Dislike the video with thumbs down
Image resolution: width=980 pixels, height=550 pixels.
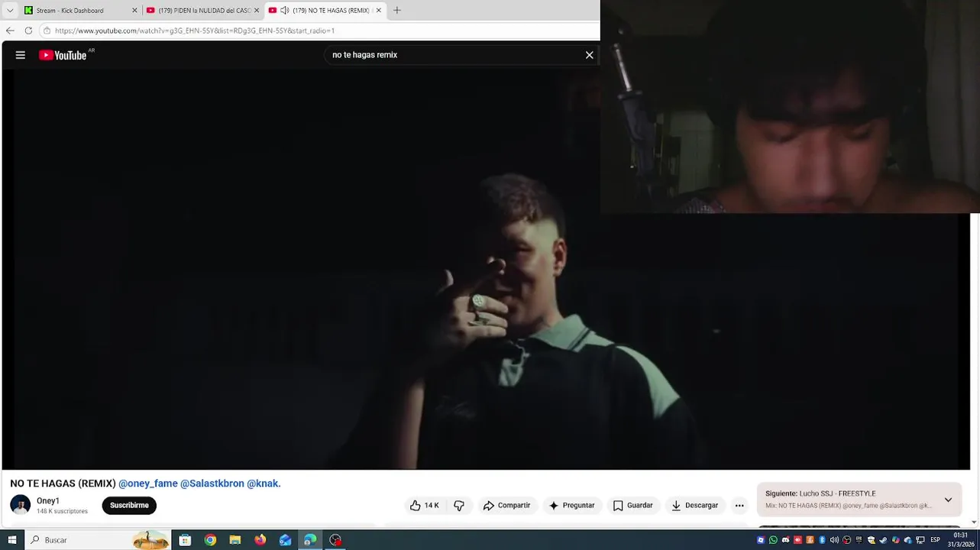click(x=459, y=505)
